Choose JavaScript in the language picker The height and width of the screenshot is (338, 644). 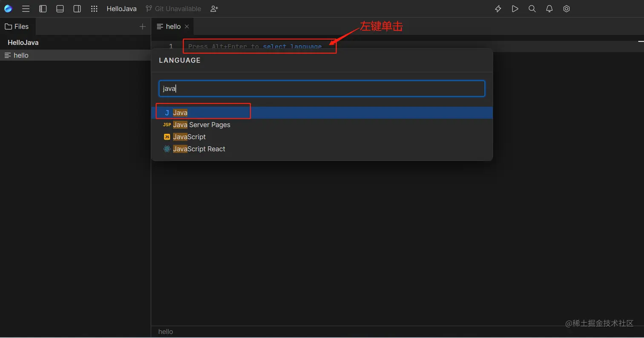click(x=189, y=137)
